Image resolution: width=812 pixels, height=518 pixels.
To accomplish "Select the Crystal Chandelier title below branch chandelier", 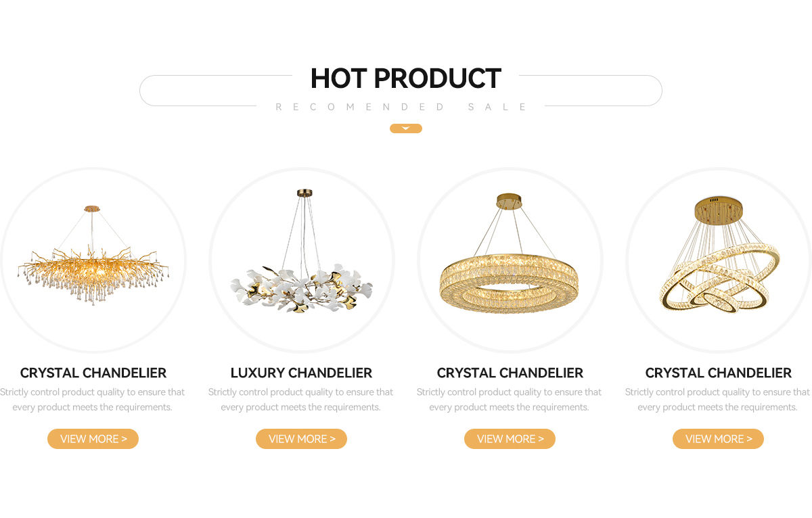I will 93,373.
